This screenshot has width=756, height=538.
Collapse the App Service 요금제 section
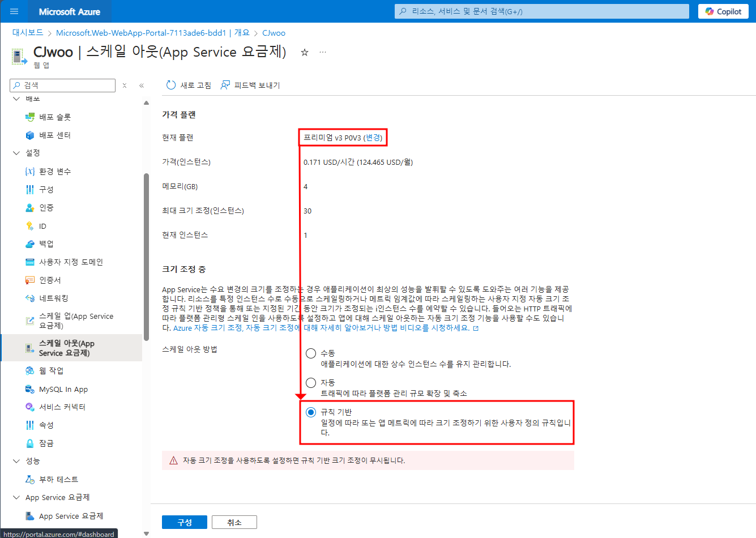(x=16, y=497)
